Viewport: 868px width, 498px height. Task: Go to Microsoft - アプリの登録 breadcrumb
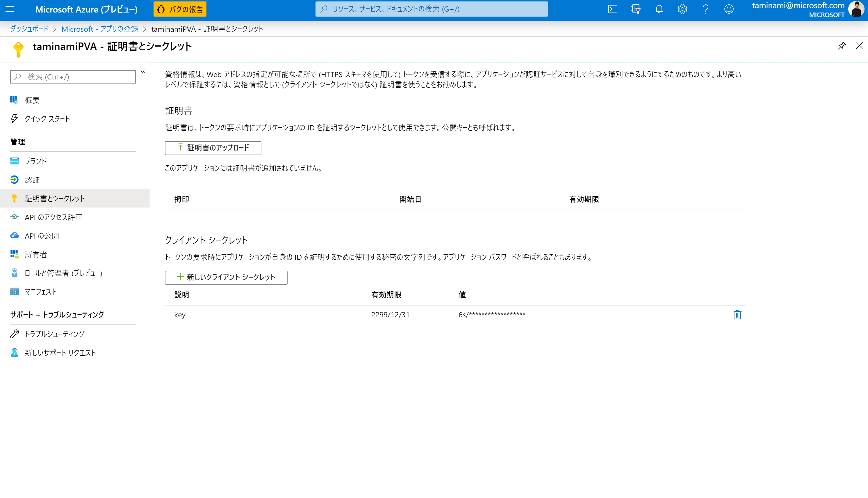100,29
